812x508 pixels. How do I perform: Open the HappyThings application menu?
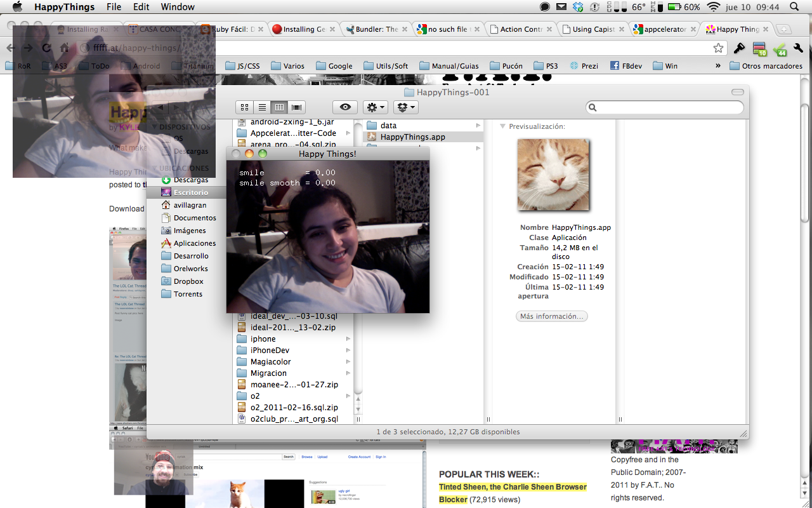point(64,7)
